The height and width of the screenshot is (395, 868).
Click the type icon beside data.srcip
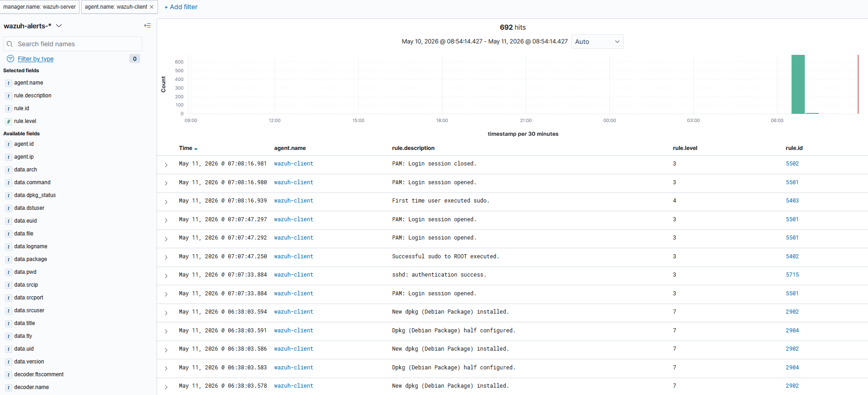point(9,285)
